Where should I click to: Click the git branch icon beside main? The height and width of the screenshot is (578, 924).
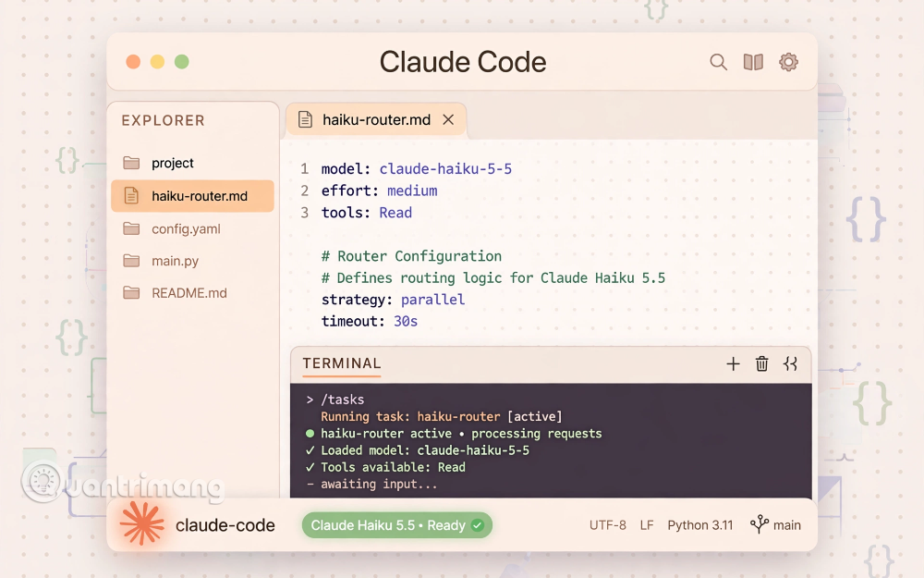click(x=759, y=524)
